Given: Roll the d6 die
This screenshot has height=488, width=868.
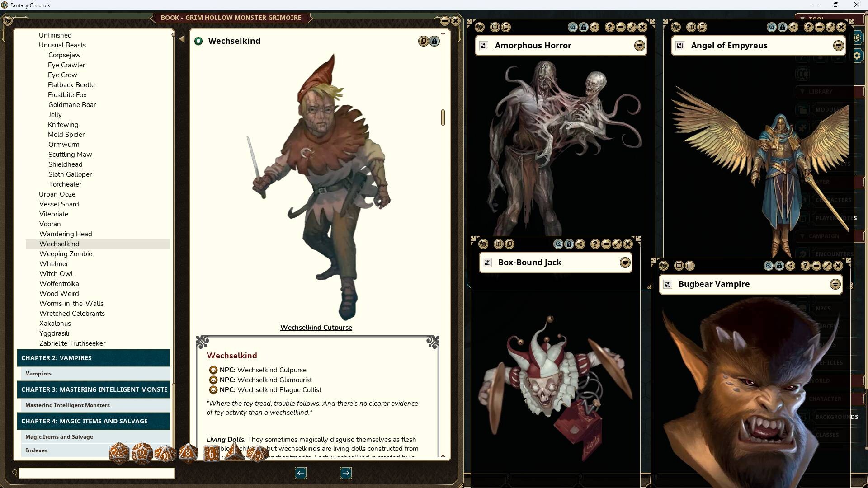Looking at the screenshot, I should coord(211,453).
